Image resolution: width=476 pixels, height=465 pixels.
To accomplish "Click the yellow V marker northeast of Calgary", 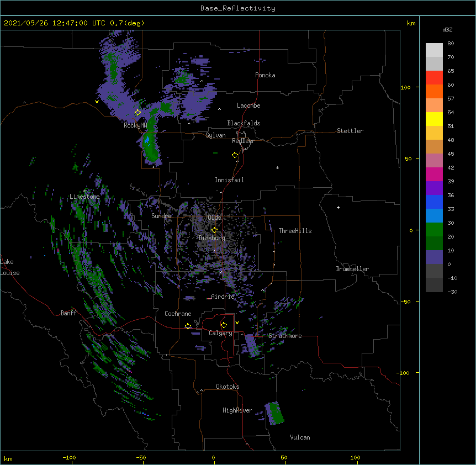I will [x=237, y=323].
